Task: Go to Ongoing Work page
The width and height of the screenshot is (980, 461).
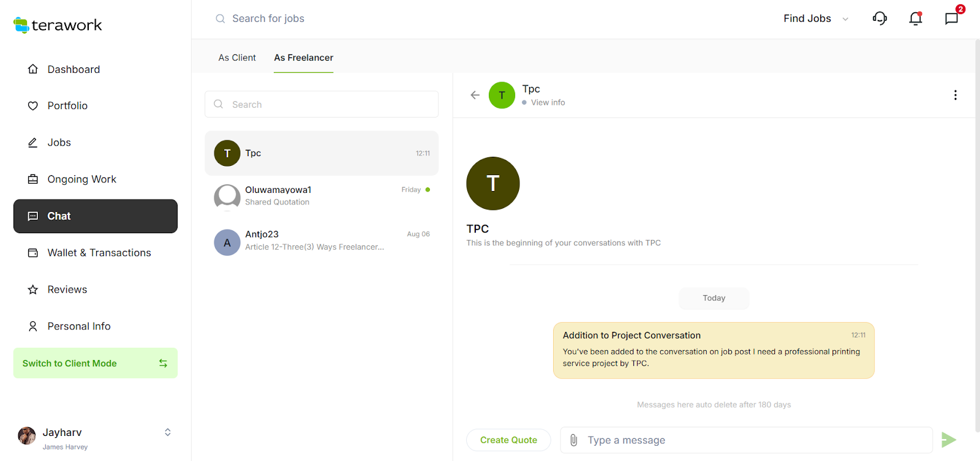Action: click(x=81, y=179)
